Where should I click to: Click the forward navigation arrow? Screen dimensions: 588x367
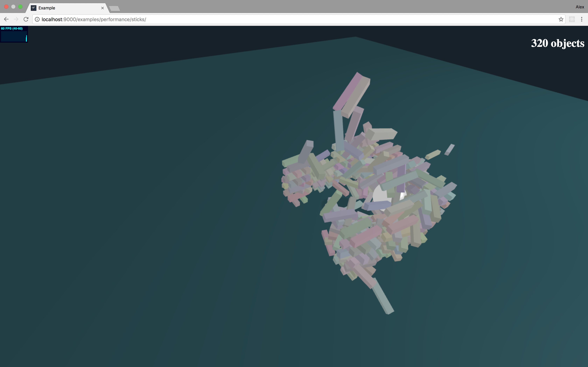tap(16, 19)
